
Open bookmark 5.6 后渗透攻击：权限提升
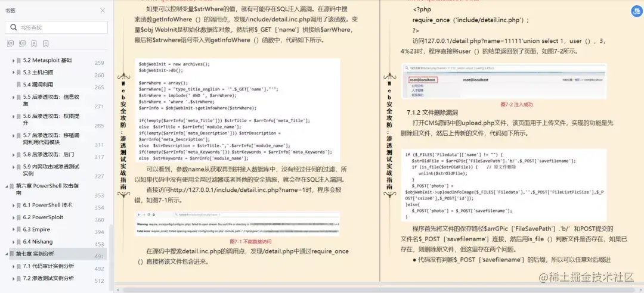coord(51,120)
